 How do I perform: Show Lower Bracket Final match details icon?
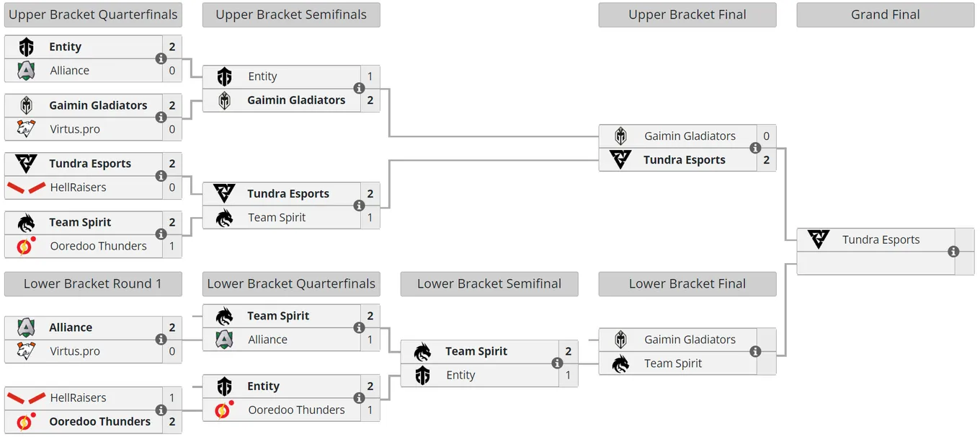click(755, 351)
